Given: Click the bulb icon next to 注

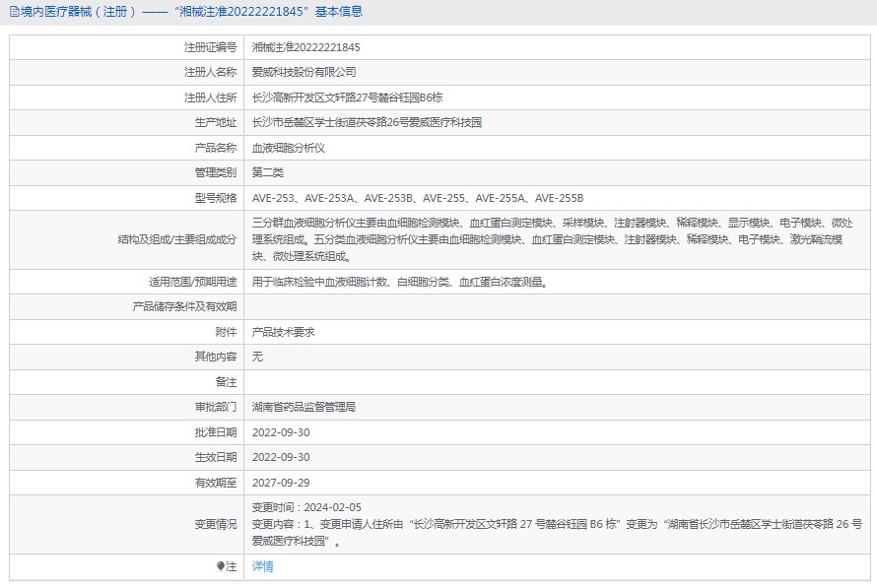Looking at the screenshot, I should click(x=221, y=566).
